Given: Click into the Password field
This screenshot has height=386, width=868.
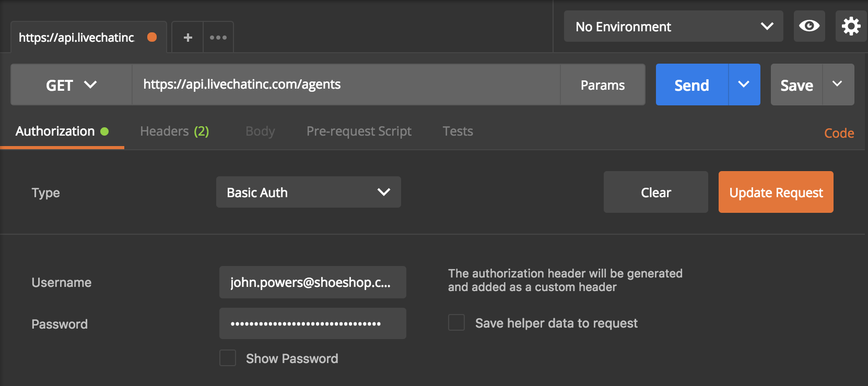Looking at the screenshot, I should tap(313, 323).
